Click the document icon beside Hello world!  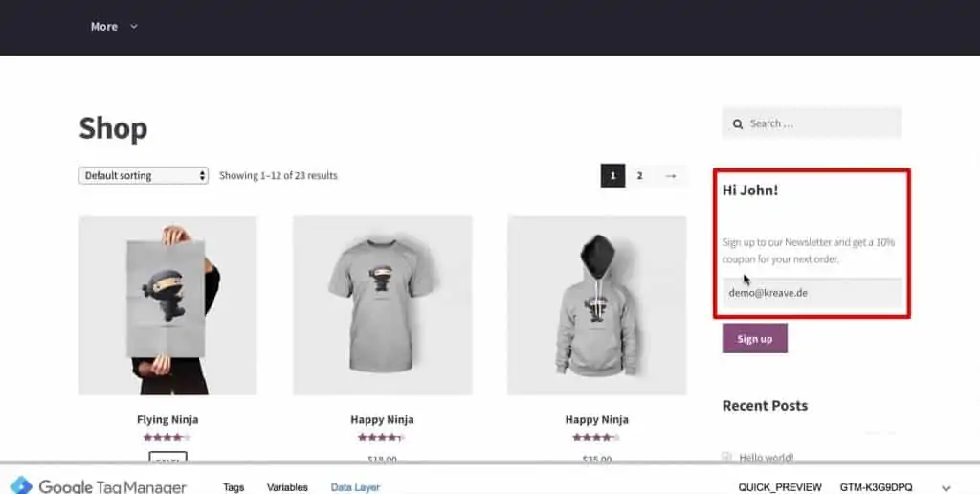point(727,458)
